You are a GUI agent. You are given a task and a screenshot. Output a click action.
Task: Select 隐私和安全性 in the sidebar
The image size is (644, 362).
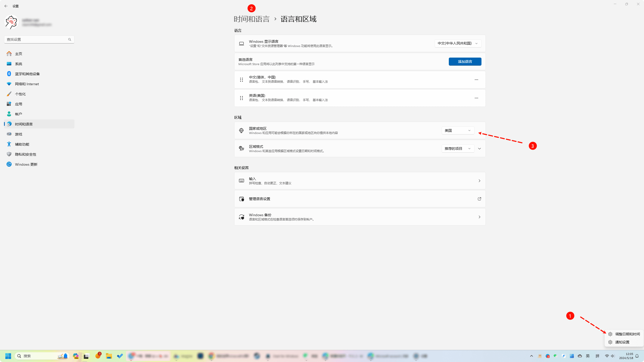click(25, 154)
